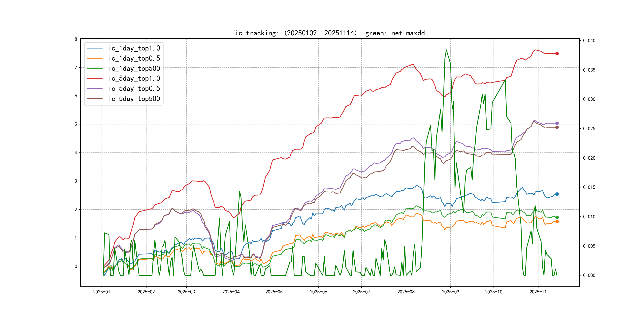Click the 2025-08 x-axis tick label
Image resolution: width=644 pixels, height=322 pixels.
406,292
